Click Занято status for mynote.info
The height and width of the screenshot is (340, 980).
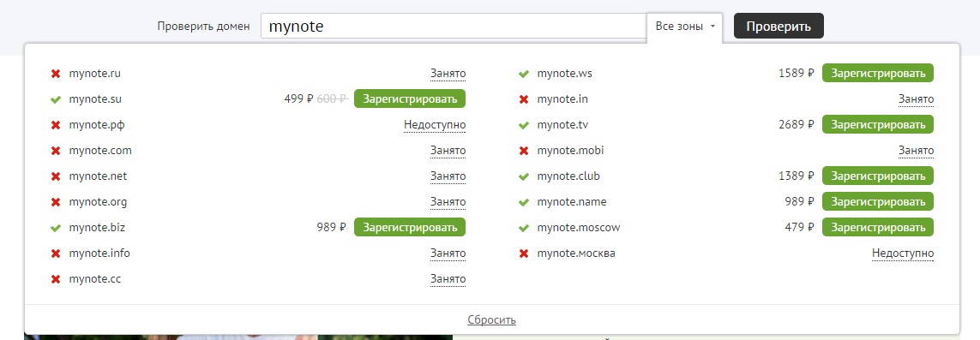click(448, 254)
